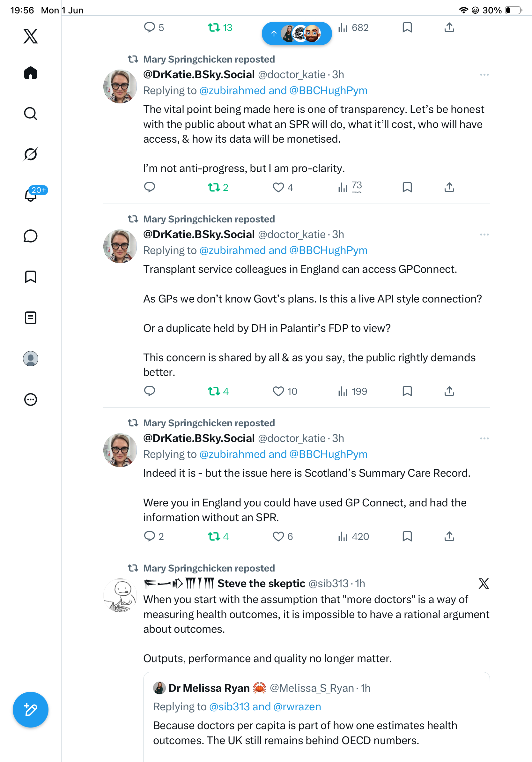The height and width of the screenshot is (762, 532).
Task: View the 420 views analytics on Scotland post
Action: tap(353, 536)
